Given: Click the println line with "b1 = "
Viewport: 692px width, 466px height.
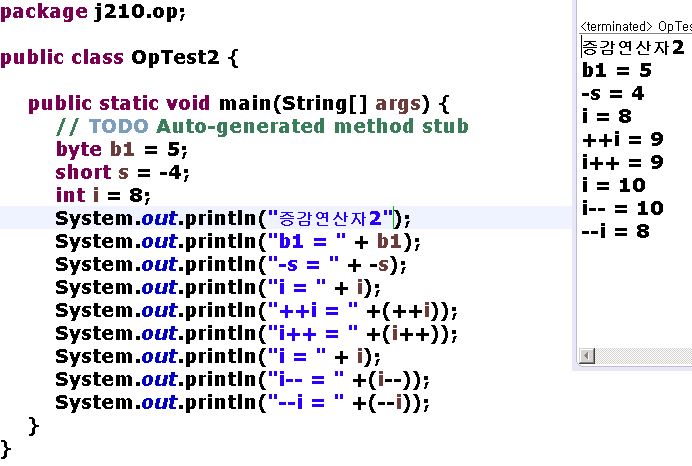Looking at the screenshot, I should [238, 242].
